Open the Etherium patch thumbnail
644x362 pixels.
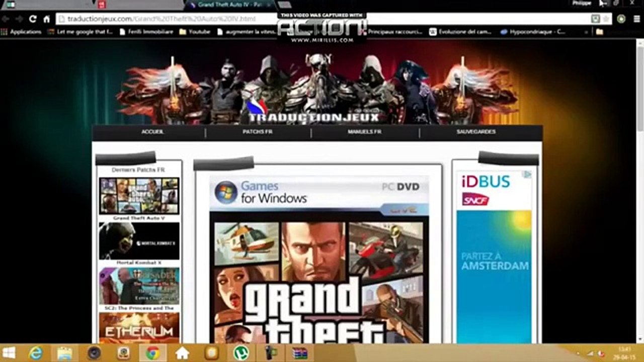[x=139, y=328]
